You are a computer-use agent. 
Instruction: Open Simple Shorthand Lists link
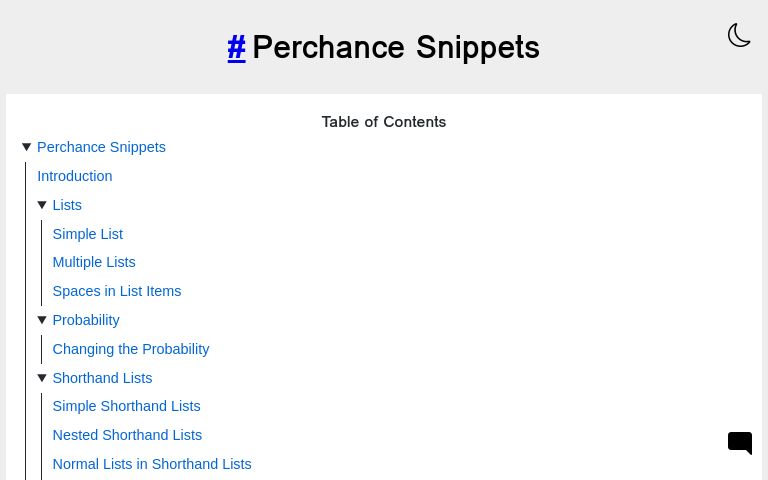tap(126, 406)
